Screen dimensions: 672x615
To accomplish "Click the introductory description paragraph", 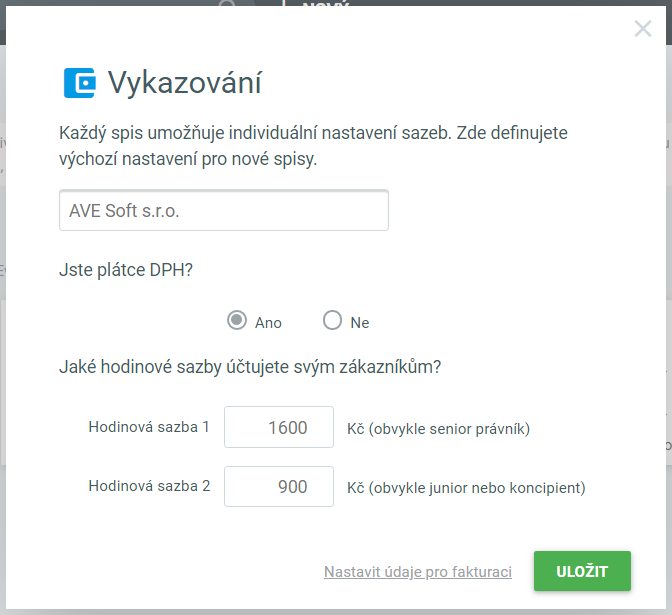I will click(x=313, y=146).
